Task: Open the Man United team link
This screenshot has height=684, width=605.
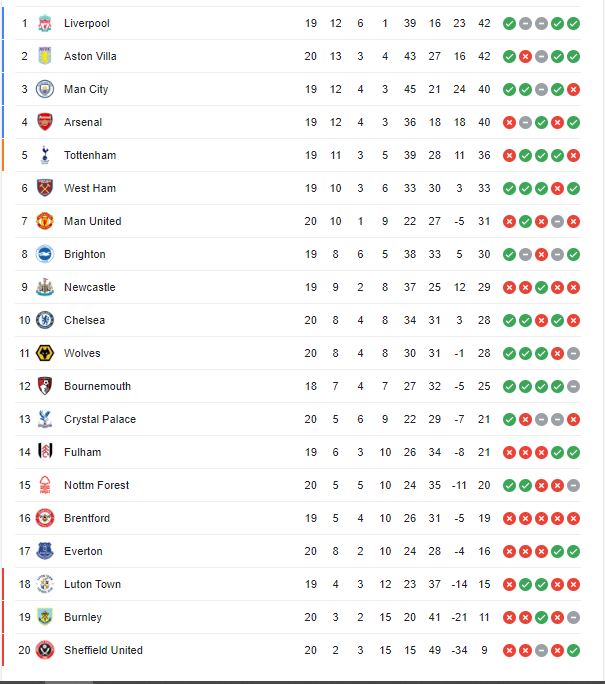Action: pyautogui.click(x=92, y=221)
